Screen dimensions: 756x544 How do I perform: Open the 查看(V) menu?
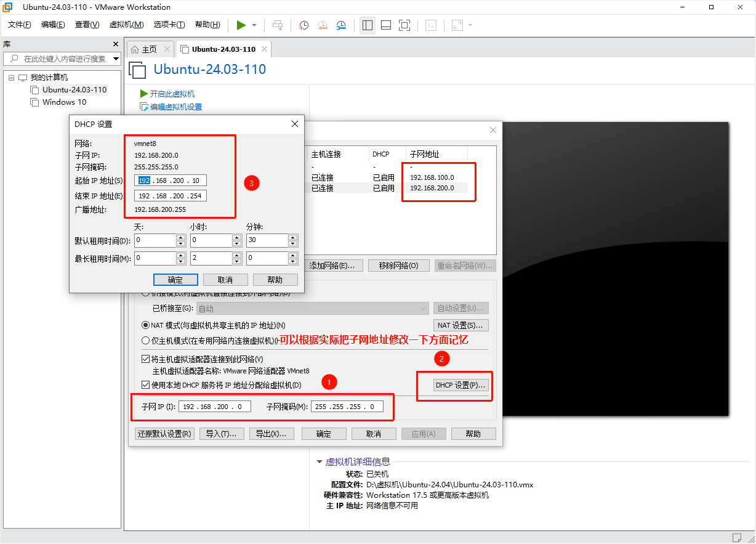click(87, 25)
